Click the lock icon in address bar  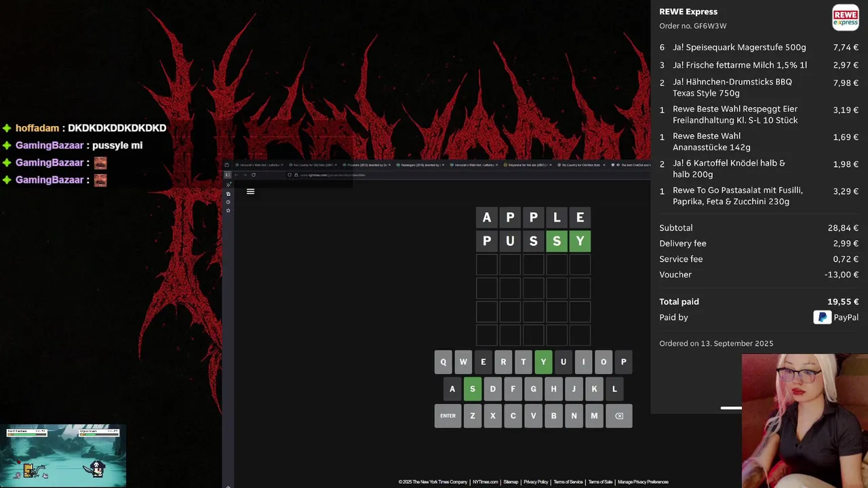point(296,175)
